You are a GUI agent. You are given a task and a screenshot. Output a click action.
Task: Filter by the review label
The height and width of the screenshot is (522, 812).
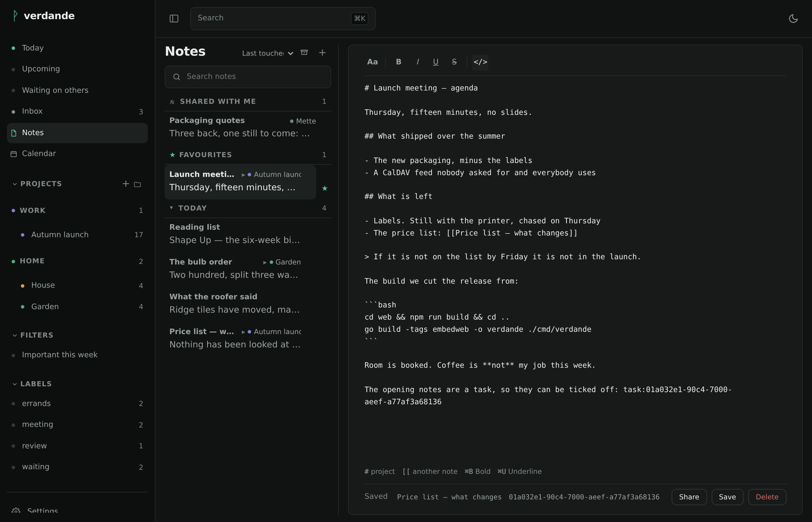(x=77, y=446)
